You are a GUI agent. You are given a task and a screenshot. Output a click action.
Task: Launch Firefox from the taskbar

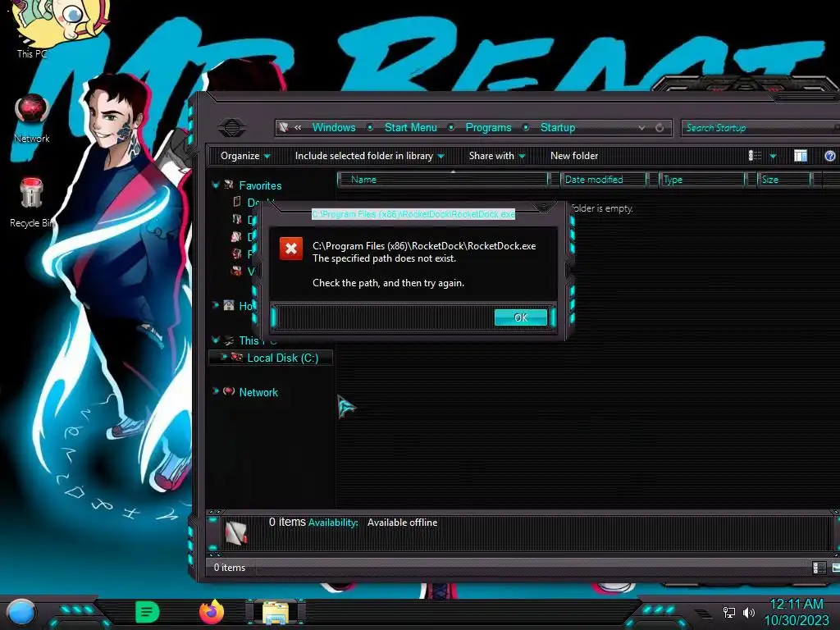(212, 612)
